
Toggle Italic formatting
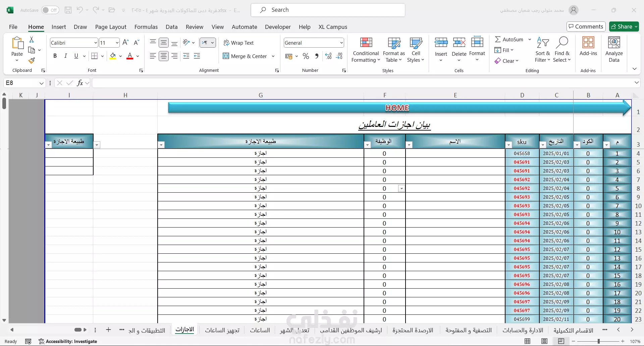click(66, 56)
